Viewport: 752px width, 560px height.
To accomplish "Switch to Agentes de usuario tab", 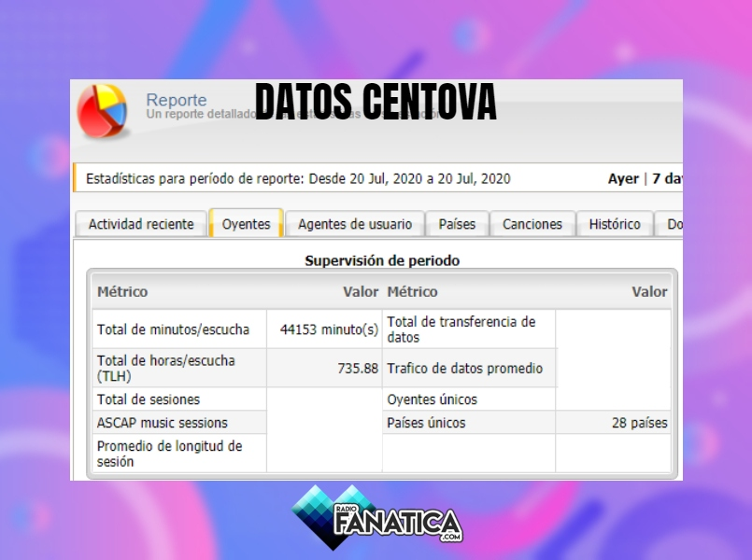I will point(355,224).
